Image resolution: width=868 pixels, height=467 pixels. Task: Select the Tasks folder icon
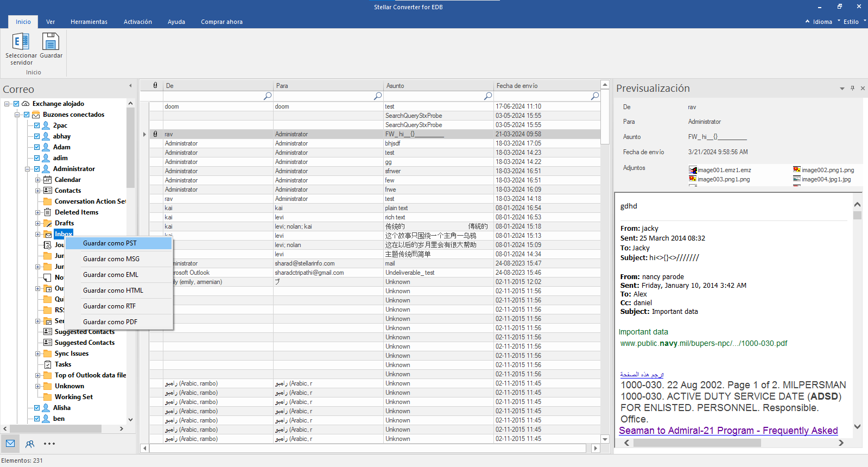point(48,364)
